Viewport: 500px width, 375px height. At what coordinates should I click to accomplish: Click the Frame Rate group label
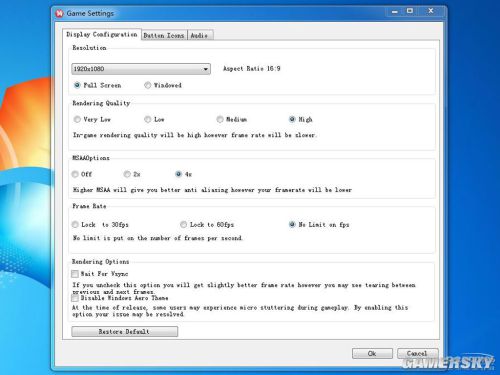click(x=89, y=206)
